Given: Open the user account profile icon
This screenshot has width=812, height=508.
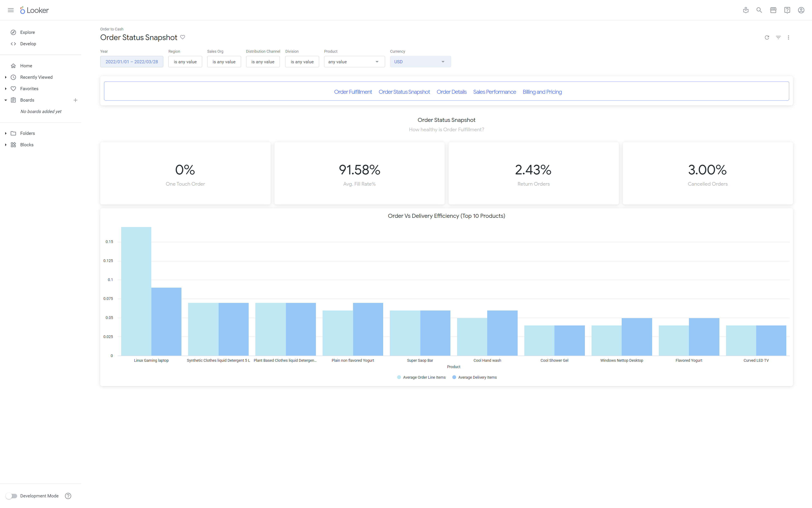Looking at the screenshot, I should click(x=801, y=10).
